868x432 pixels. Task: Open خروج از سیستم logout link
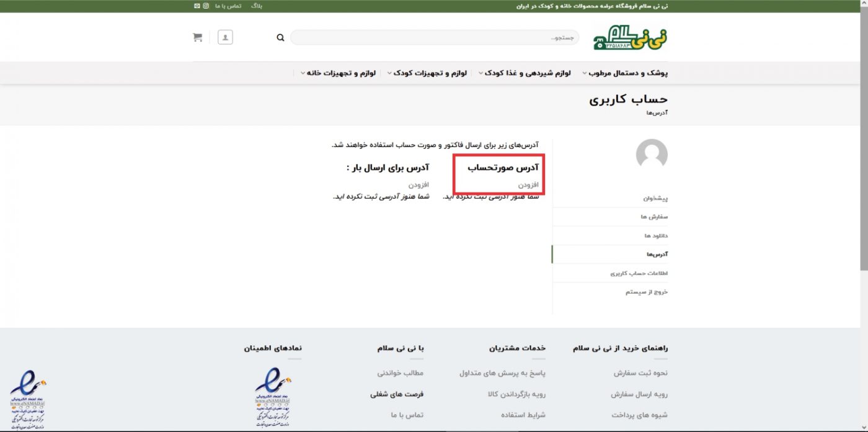tap(647, 292)
